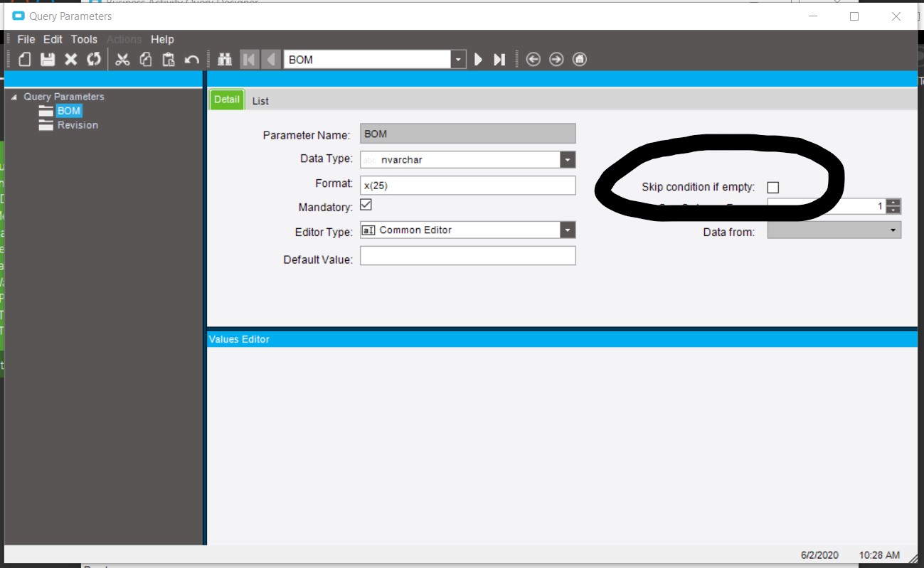This screenshot has width=924, height=568.
Task: Jump to last record icon
Action: (499, 60)
